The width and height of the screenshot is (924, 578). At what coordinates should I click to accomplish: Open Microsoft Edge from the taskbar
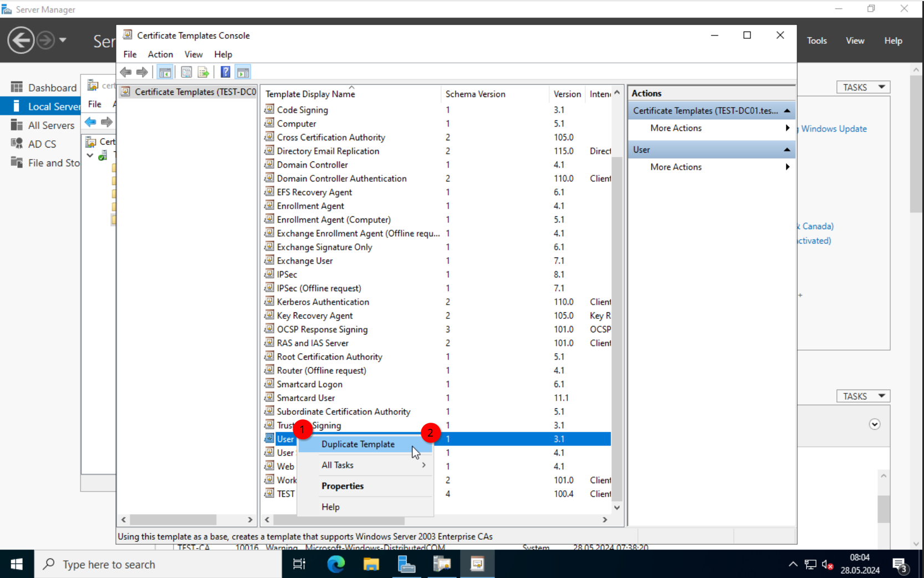(x=336, y=564)
